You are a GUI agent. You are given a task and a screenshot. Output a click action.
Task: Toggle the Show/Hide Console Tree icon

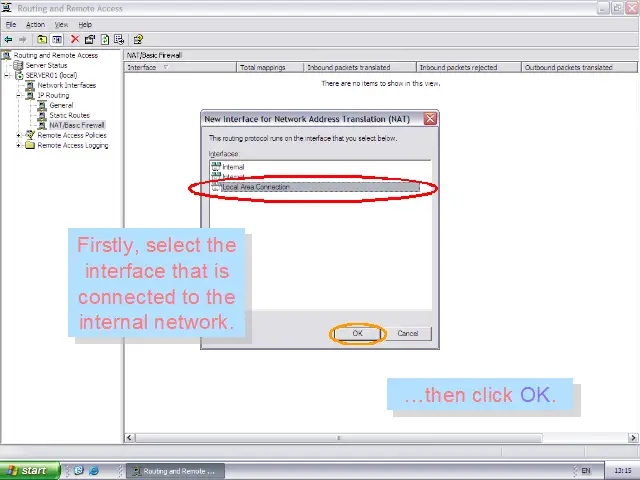pyautogui.click(x=57, y=40)
